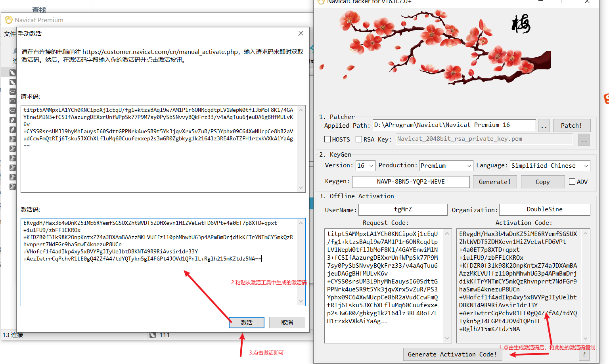Click scroll-down arrow of the 激活码 box
Image resolution: width=609 pixels, height=364 pixels.
click(301, 301)
